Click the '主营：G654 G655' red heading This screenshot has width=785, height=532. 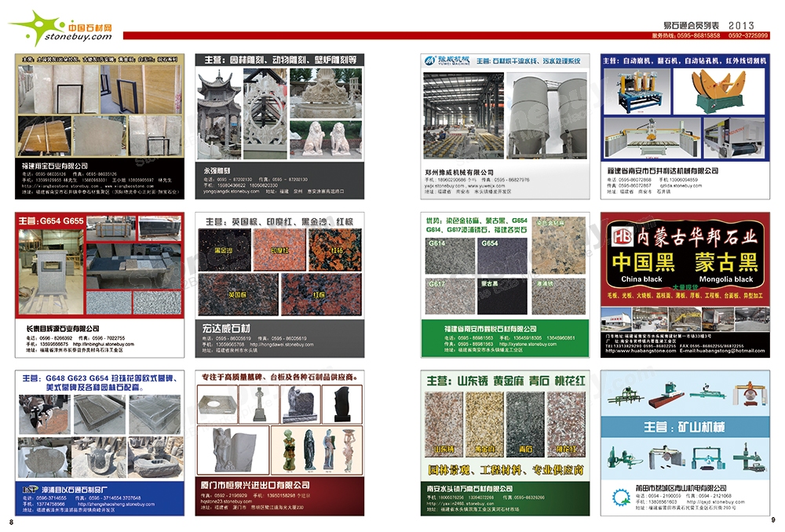pos(51,220)
